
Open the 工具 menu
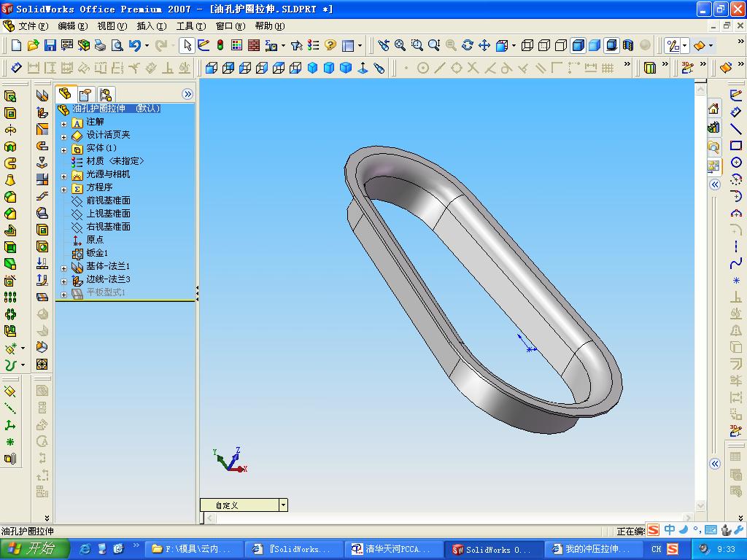[191, 26]
